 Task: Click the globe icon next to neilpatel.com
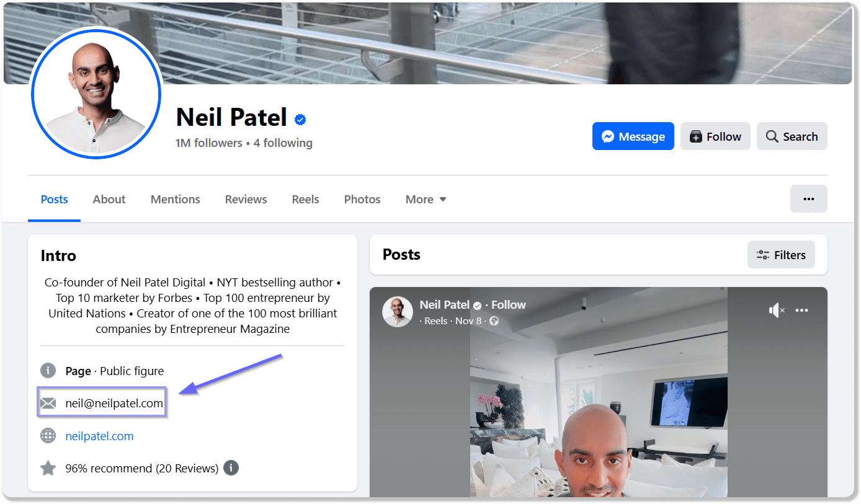pyautogui.click(x=48, y=436)
